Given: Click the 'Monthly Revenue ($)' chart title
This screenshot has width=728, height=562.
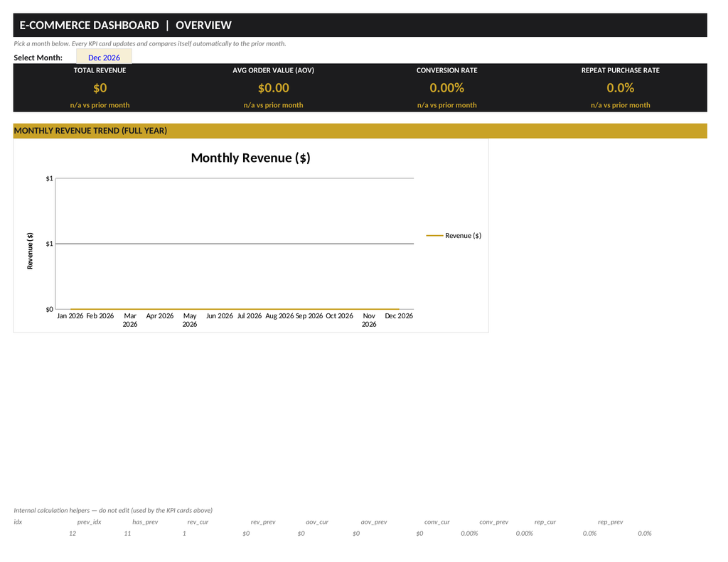Looking at the screenshot, I should [251, 158].
